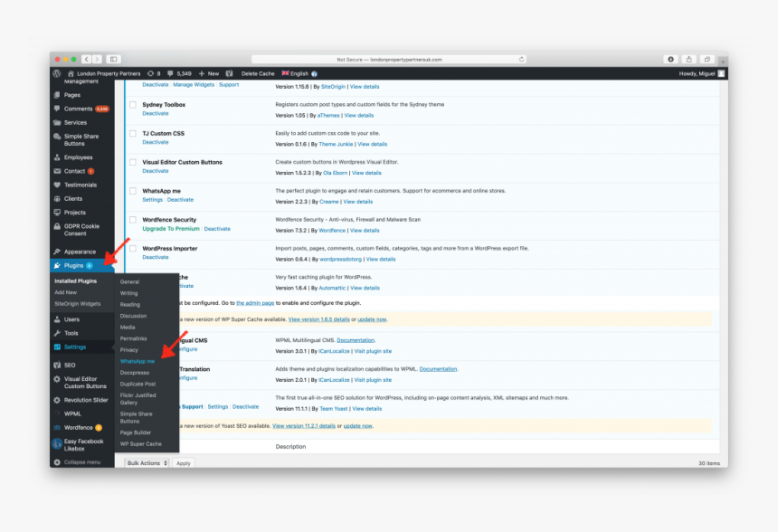Select Duplicate Post in Settings submenu
This screenshot has width=778, height=532.
pos(138,385)
